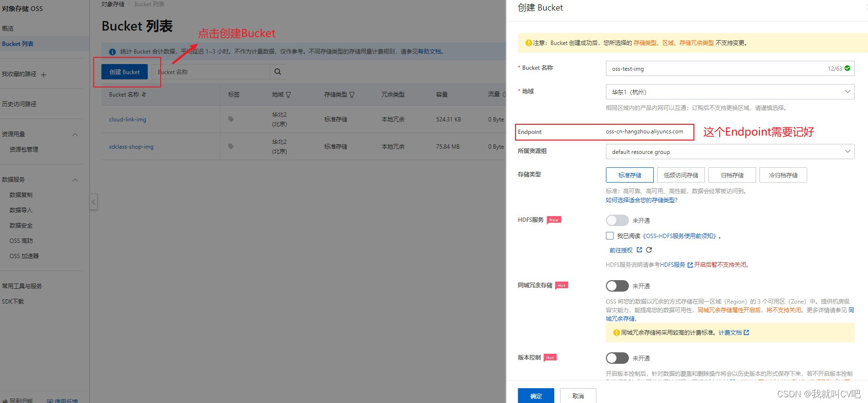
Task: Select 低频访问存储 storage type
Action: [681, 175]
